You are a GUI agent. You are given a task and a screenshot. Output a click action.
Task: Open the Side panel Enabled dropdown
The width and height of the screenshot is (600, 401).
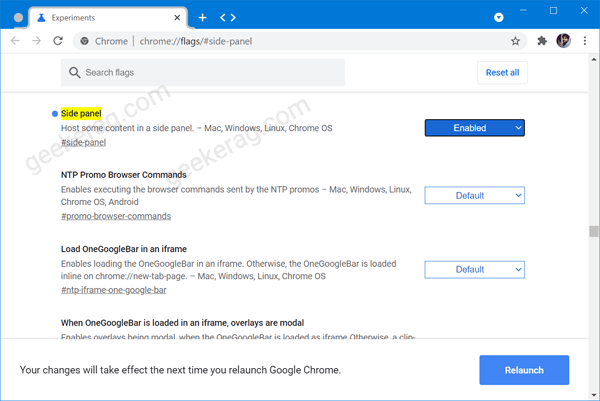pyautogui.click(x=474, y=128)
